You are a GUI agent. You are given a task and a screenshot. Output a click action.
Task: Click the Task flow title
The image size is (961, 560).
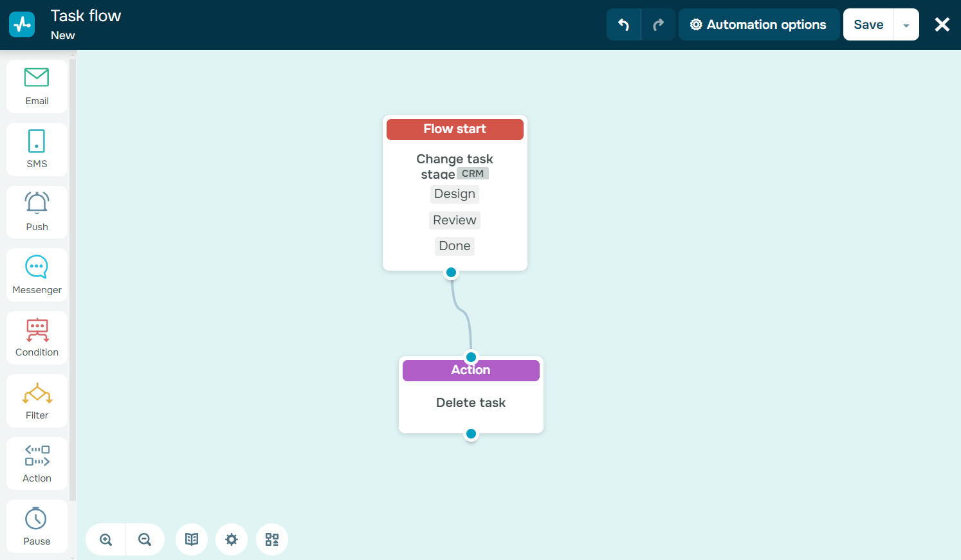(x=86, y=16)
